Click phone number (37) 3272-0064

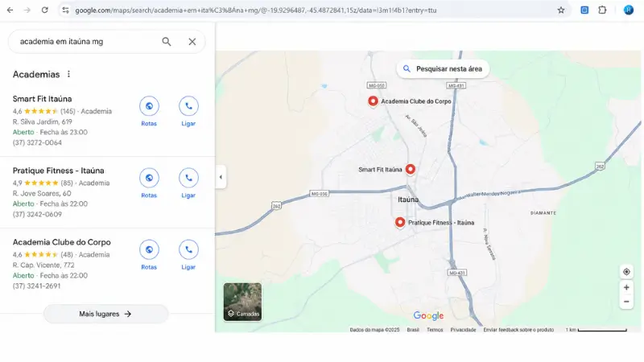(37, 143)
